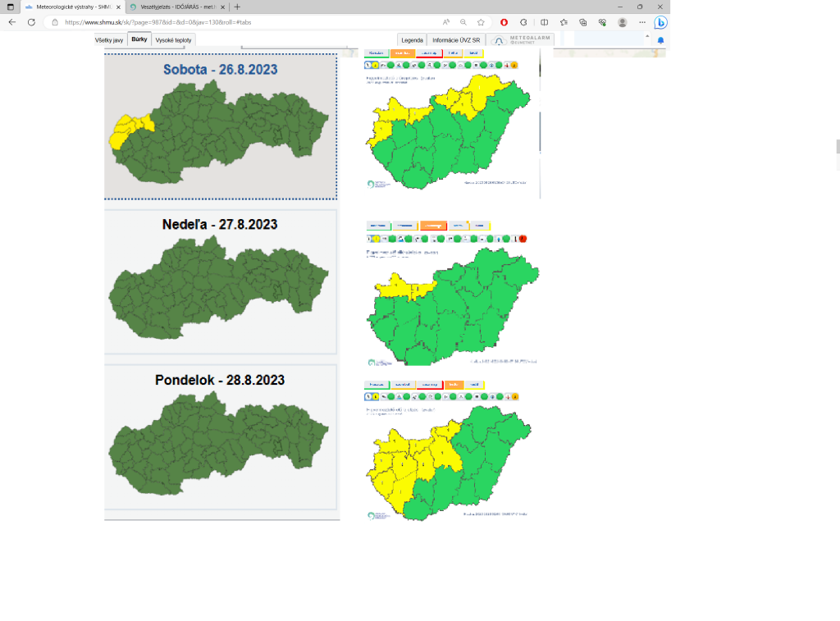Click the Meteoalarm logo
Image resolution: width=840 pixels, height=621 pixels.
click(x=521, y=39)
